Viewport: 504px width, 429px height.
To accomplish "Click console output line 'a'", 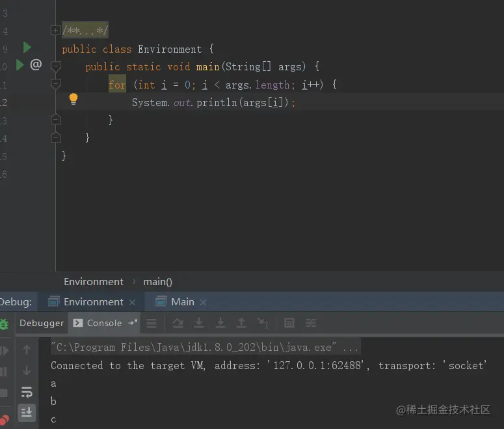I will click(53, 384).
